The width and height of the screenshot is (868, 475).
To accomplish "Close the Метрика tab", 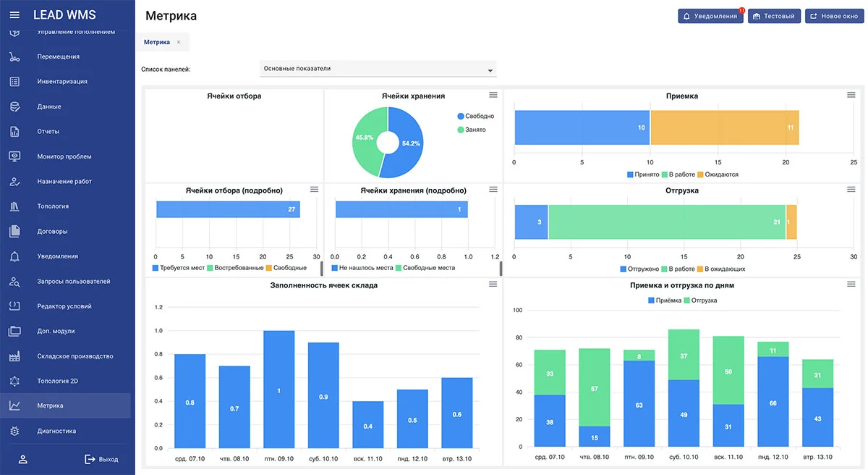I will (179, 42).
